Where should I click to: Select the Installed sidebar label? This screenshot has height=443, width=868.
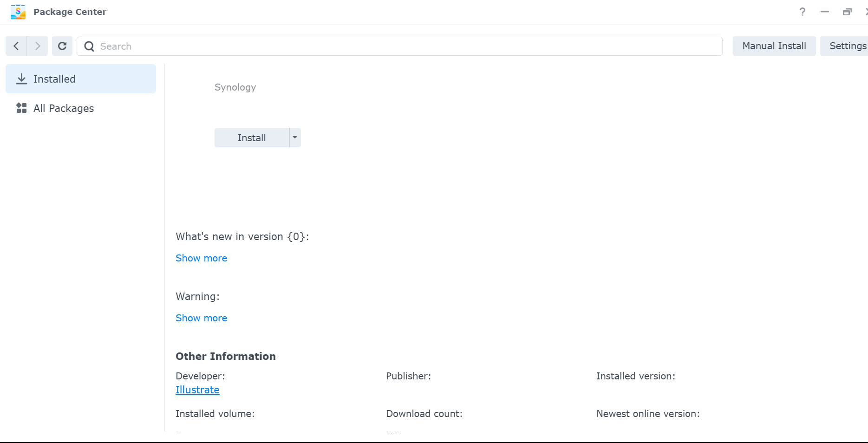[x=54, y=79]
